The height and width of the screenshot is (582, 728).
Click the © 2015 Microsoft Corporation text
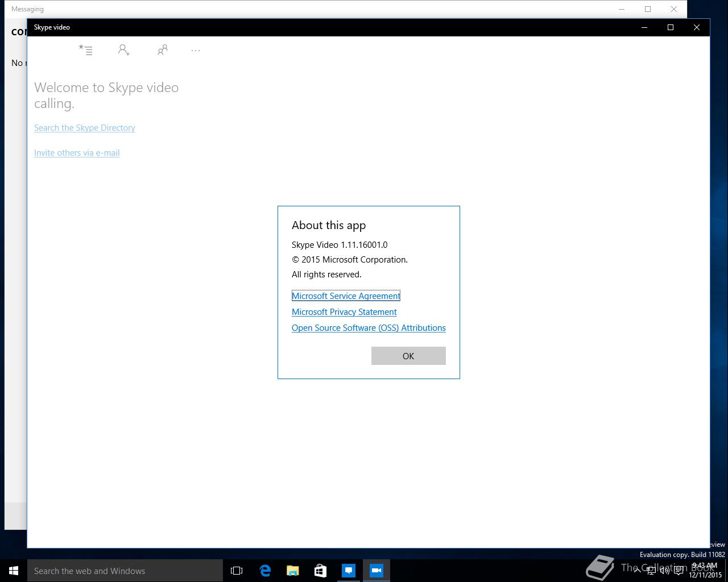[x=350, y=260]
